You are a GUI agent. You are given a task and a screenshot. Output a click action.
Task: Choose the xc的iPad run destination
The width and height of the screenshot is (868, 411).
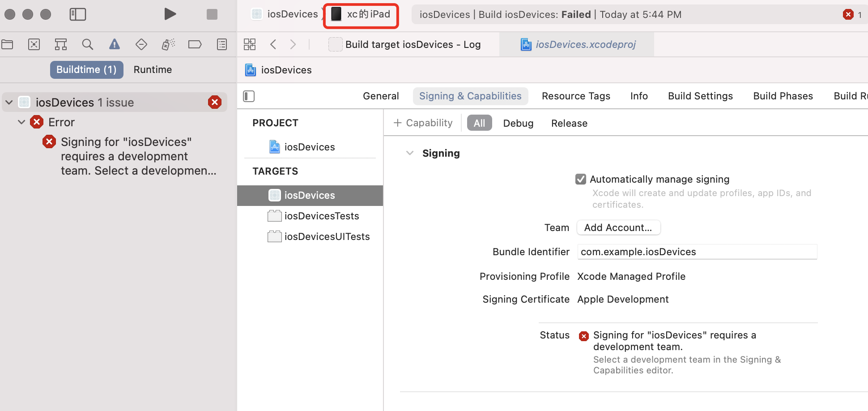tap(361, 14)
